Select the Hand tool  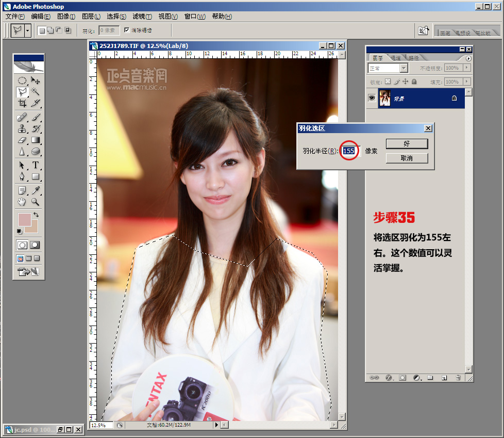point(22,202)
